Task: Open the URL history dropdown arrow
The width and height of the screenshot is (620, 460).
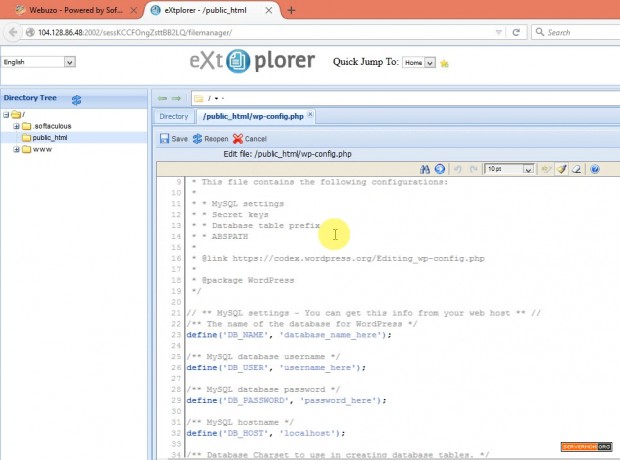Action: click(x=499, y=32)
